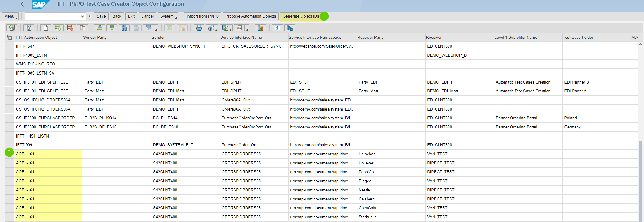Toggle the select-all rows box in the header
The height and width of the screenshot is (222, 644).
point(9,38)
